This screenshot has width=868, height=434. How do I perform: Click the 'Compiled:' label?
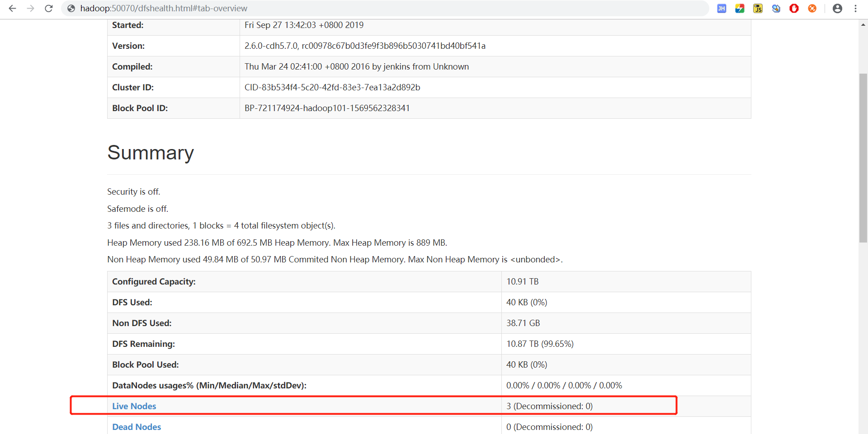pyautogui.click(x=132, y=66)
